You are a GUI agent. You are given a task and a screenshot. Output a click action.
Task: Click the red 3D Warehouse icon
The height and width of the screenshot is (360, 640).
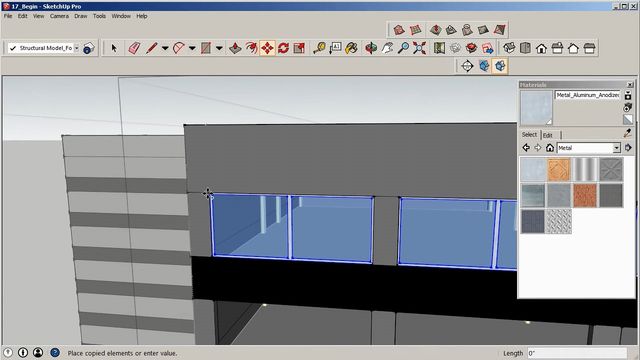click(x=471, y=48)
